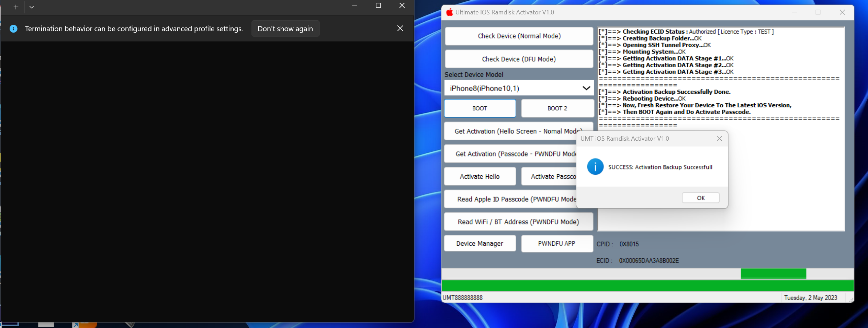
Task: Click Check Device (Normal Mode) button
Action: [519, 36]
